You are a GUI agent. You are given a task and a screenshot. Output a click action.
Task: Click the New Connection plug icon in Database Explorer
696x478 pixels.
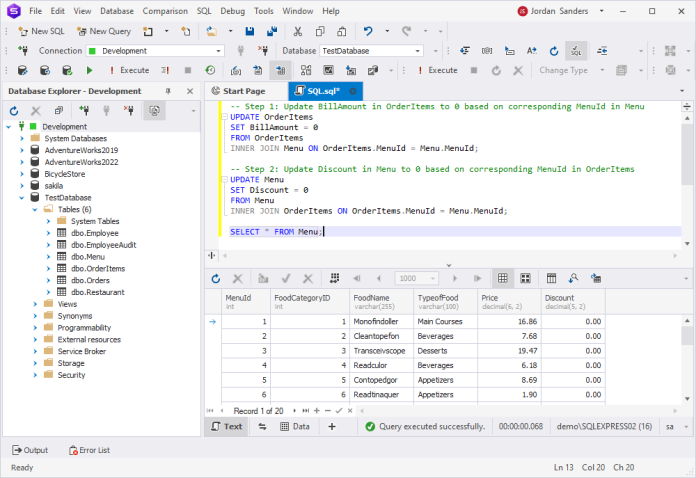[84, 110]
